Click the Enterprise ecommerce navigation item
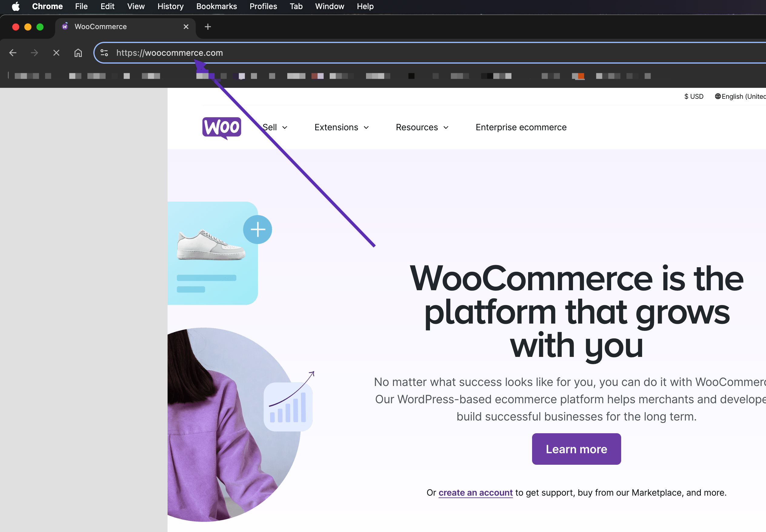This screenshot has height=532, width=766. click(x=520, y=127)
